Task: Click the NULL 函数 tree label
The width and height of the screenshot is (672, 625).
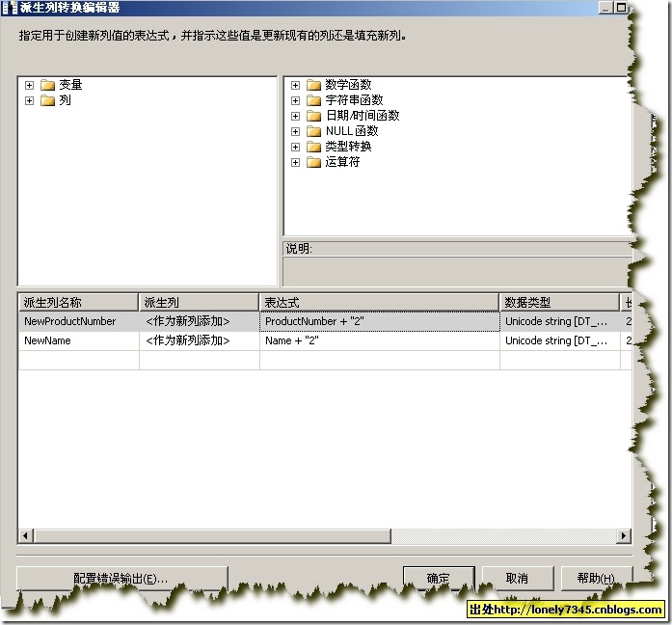Action: coord(352,131)
